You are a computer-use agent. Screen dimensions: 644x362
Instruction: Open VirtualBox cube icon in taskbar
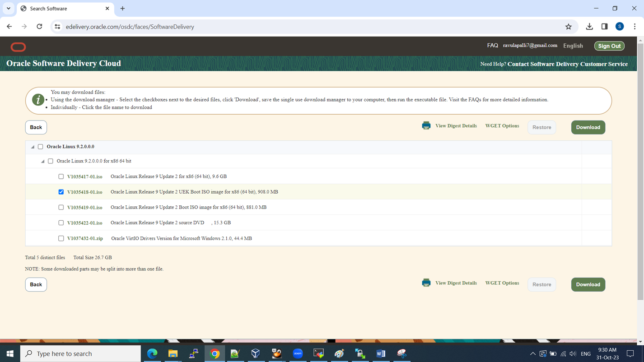pos(256,353)
